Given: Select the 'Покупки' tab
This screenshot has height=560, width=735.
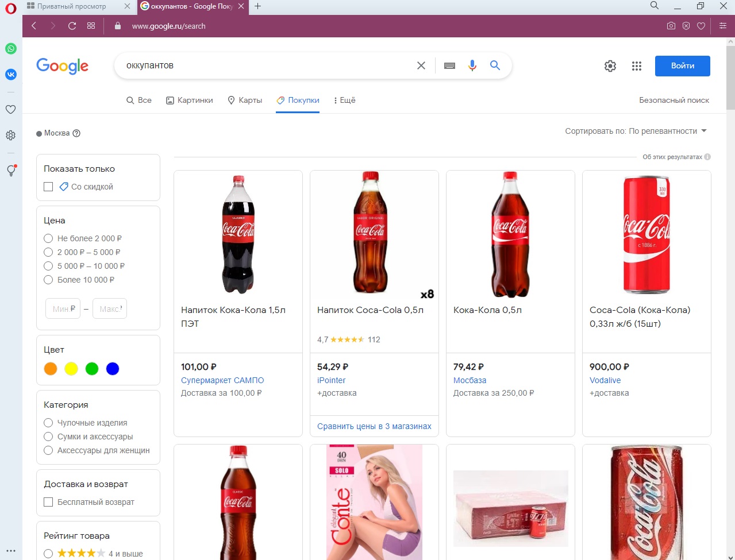Looking at the screenshot, I should click(x=298, y=100).
